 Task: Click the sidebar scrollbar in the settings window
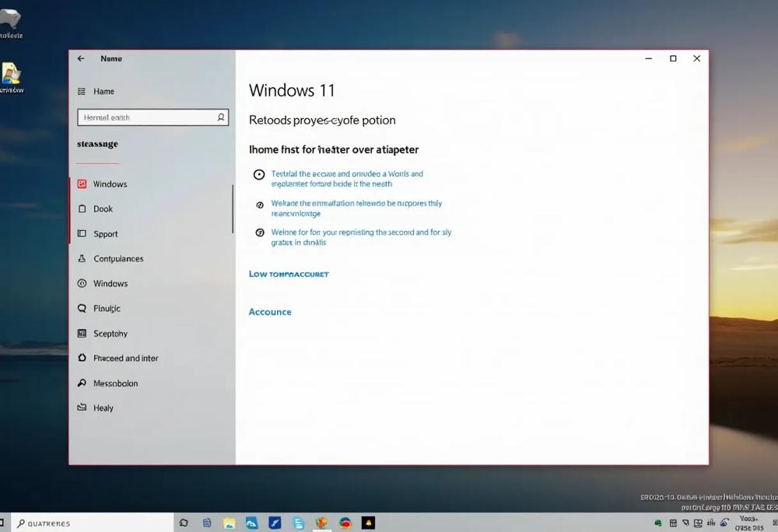pyautogui.click(x=232, y=208)
